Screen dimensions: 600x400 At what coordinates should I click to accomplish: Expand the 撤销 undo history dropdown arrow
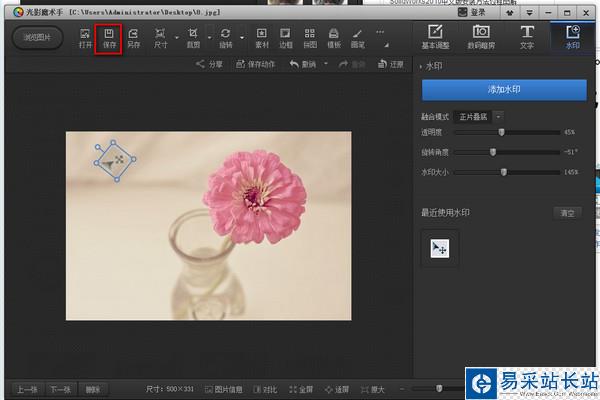[x=326, y=64]
